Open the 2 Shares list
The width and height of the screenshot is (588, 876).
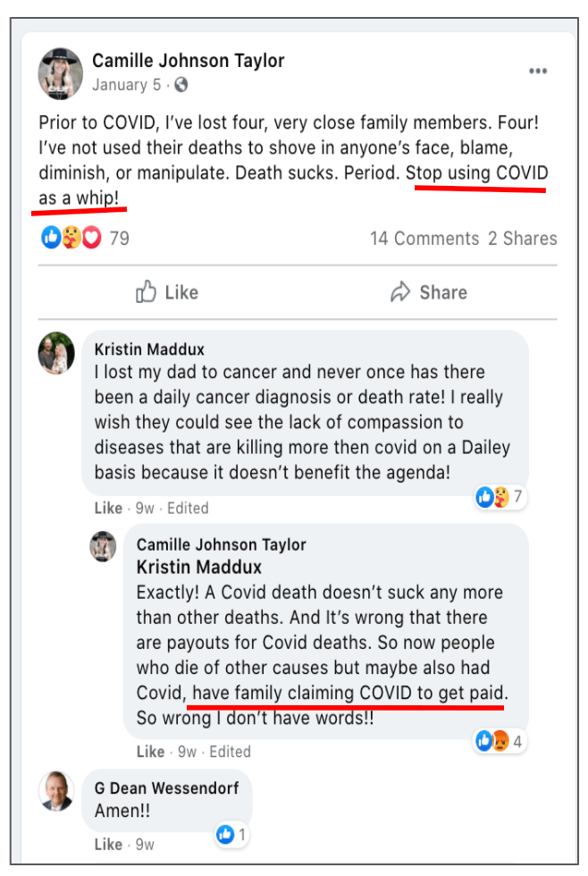pos(522,239)
